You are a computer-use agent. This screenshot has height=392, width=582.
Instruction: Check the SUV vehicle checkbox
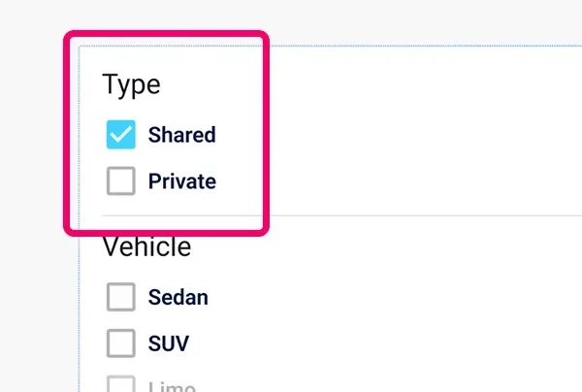tap(120, 343)
